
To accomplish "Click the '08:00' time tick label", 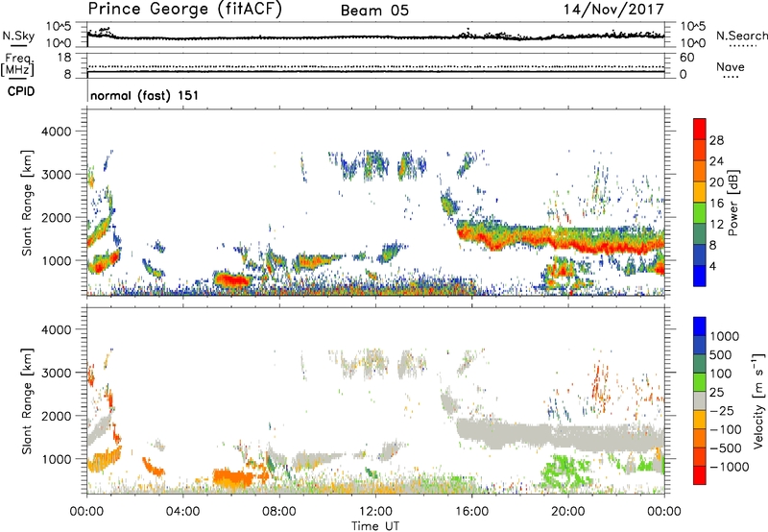I will click(x=279, y=512).
